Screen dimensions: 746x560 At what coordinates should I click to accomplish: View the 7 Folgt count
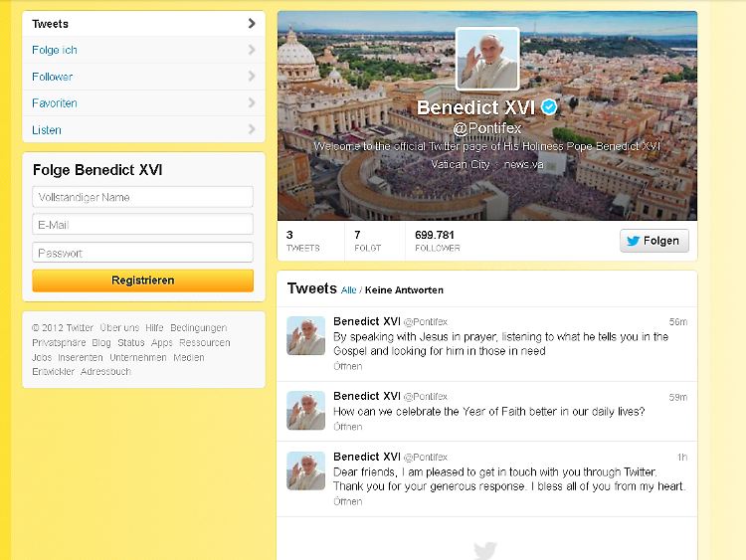pyautogui.click(x=367, y=241)
